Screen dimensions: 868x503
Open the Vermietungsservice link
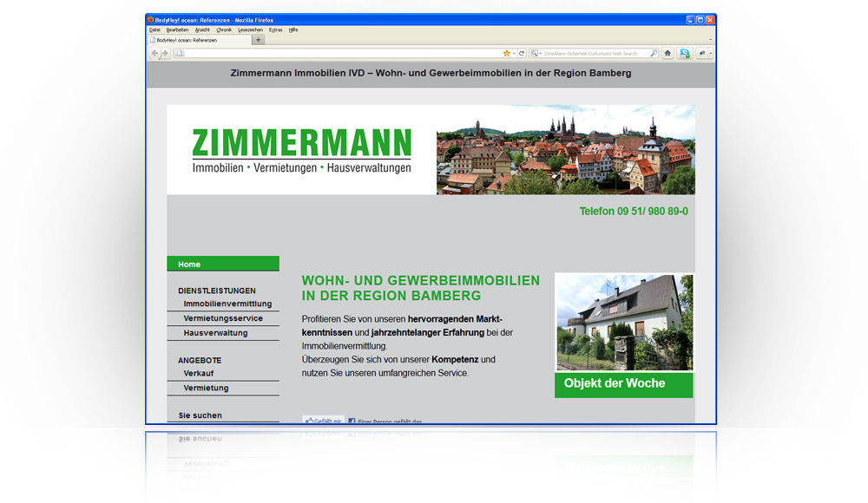[223, 318]
